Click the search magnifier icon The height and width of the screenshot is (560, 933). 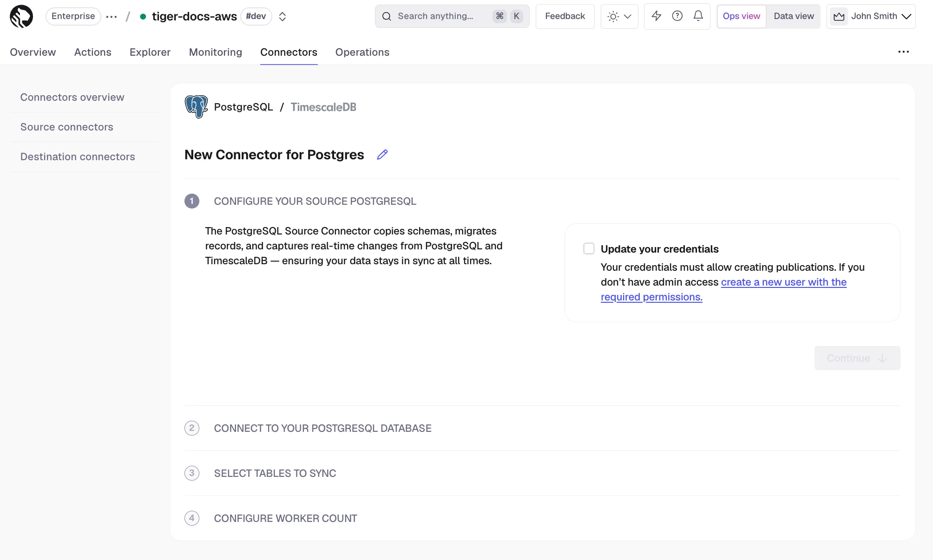[x=387, y=17]
